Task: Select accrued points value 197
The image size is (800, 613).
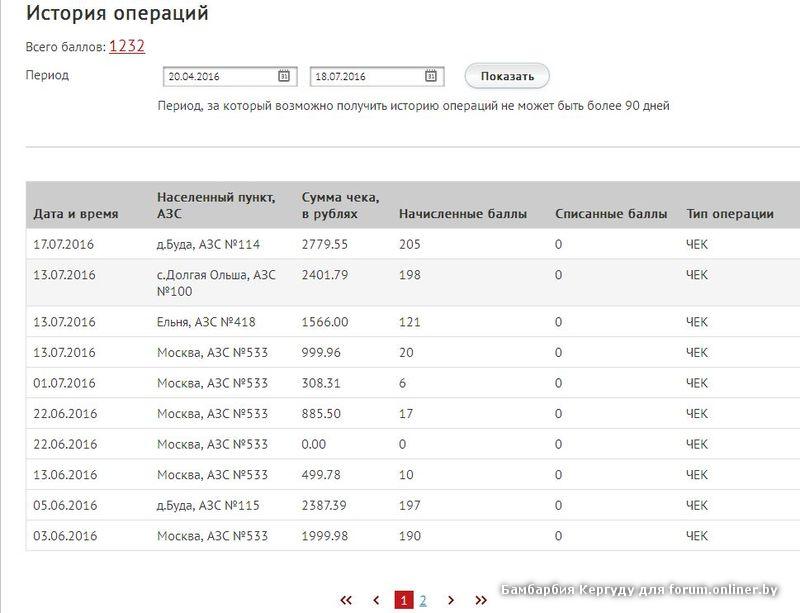Action: (410, 505)
